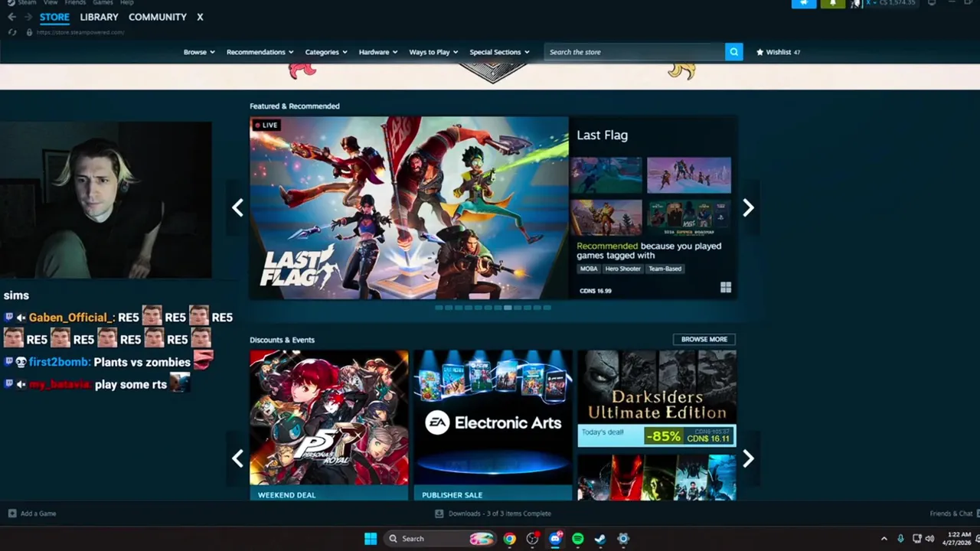Viewport: 980px width, 551px height.
Task: Click the volume speaker tray icon
Action: [x=930, y=539]
